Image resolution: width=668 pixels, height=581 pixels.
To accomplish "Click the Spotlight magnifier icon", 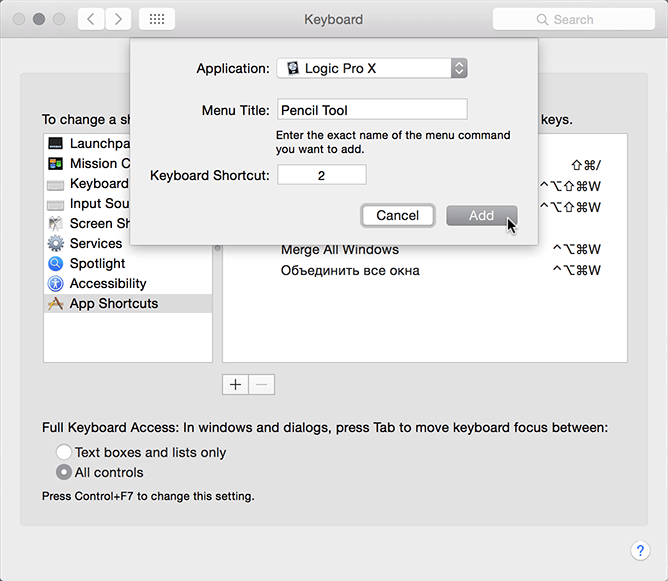I will click(55, 263).
